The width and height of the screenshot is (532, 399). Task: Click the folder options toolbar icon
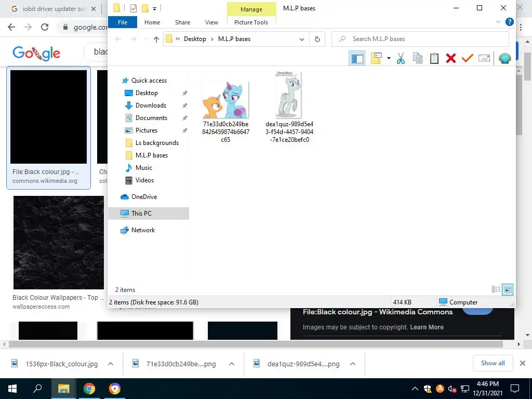(376, 58)
